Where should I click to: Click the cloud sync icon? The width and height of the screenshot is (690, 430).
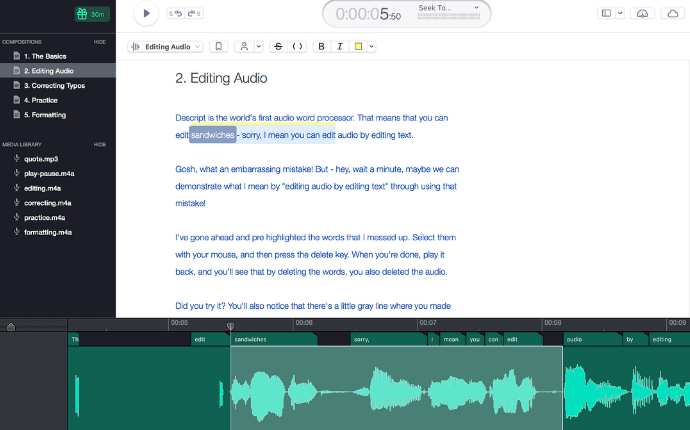(x=673, y=14)
